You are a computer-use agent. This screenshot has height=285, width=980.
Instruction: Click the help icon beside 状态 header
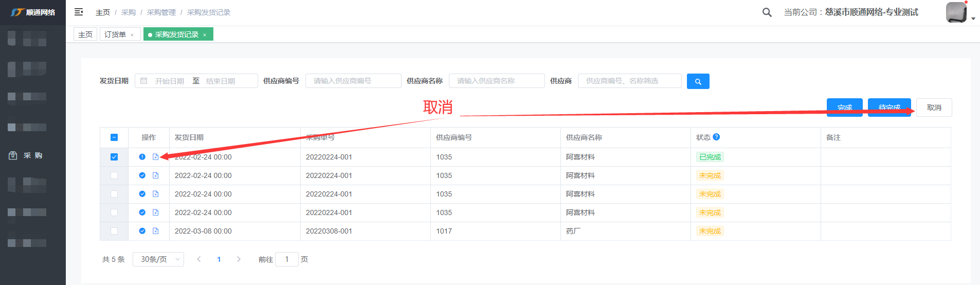coord(716,137)
